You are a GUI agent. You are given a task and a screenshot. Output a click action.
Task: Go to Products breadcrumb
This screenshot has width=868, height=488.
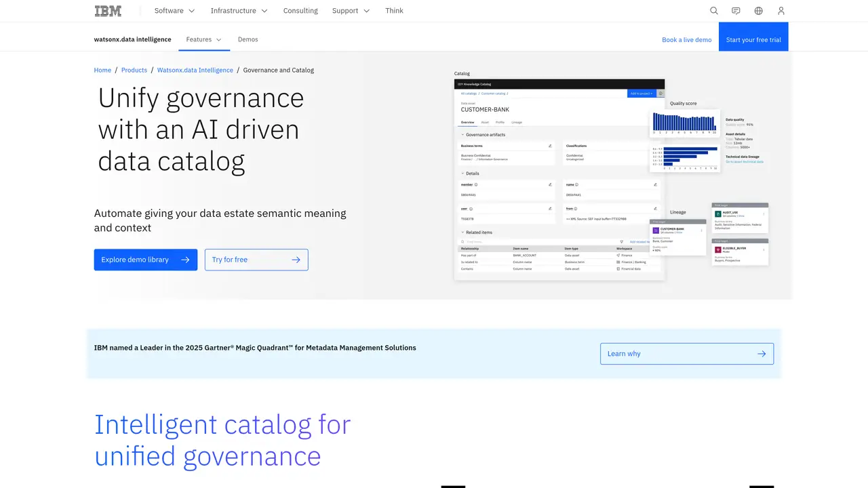tap(134, 70)
